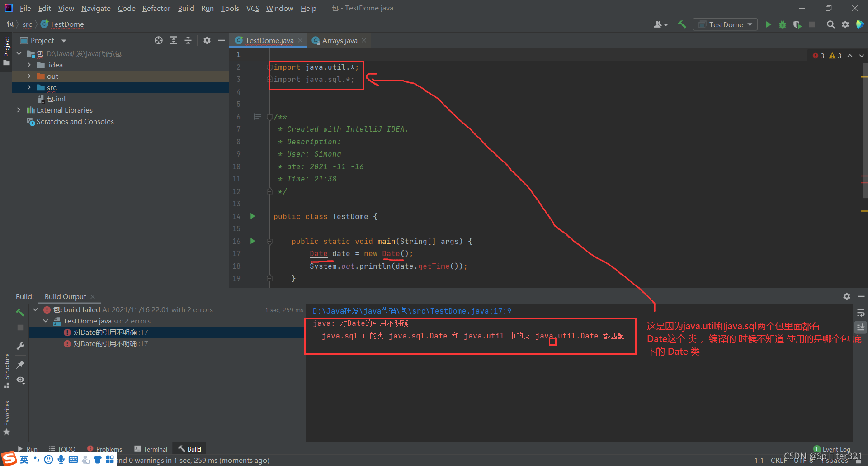Run with coverage shield icon
Screen dimensions: 868x466
point(797,24)
